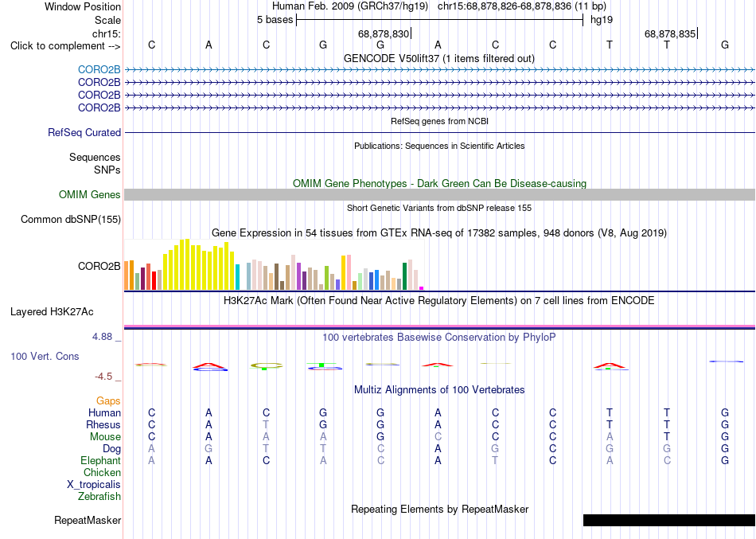Select the X_tropicalis species label
The image size is (756, 539).
click(94, 485)
